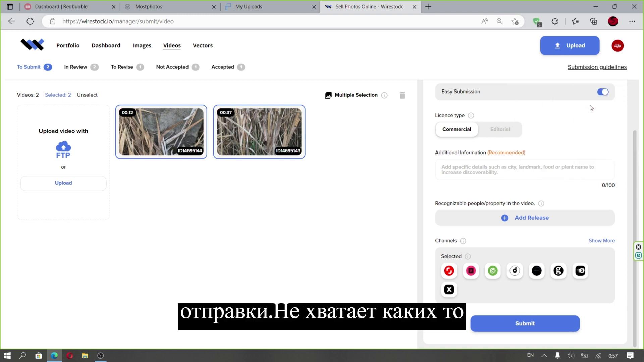Expand Add Release section

[525, 218]
